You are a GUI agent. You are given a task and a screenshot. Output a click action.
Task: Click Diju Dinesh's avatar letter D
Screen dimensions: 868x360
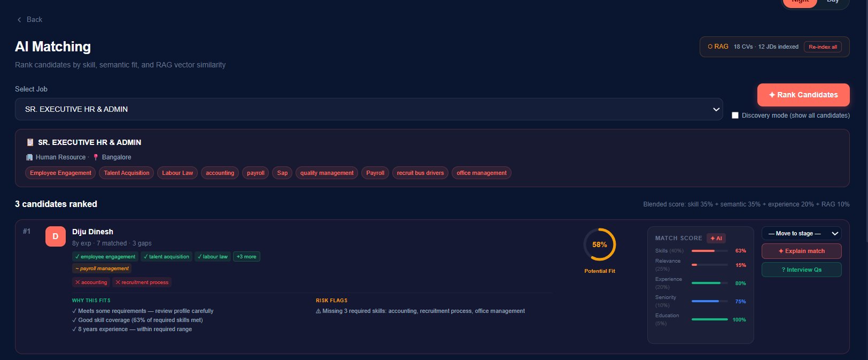coord(56,236)
